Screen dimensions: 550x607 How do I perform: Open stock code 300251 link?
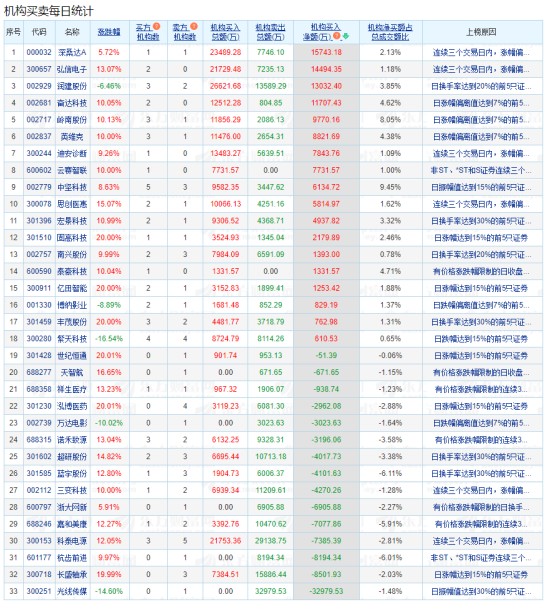(39, 591)
